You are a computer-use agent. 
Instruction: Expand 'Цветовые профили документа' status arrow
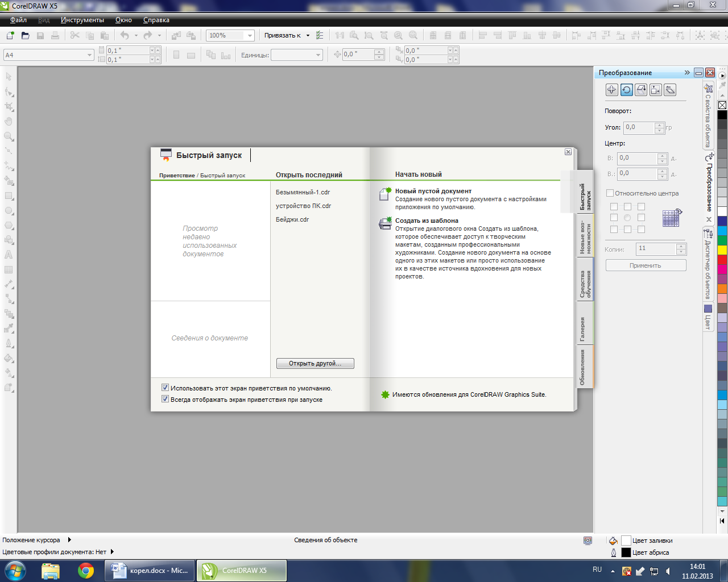(x=112, y=552)
